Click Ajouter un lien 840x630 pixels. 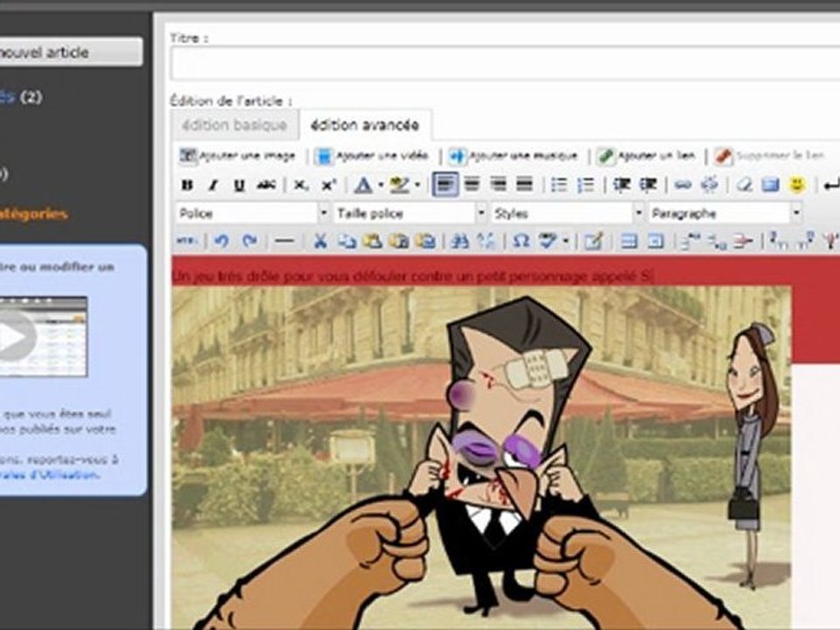click(646, 156)
